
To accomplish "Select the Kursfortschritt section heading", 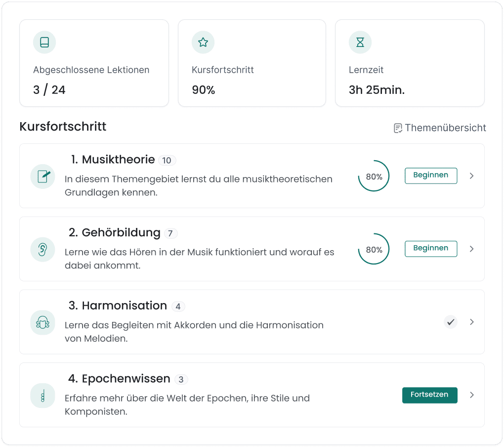I will (63, 126).
